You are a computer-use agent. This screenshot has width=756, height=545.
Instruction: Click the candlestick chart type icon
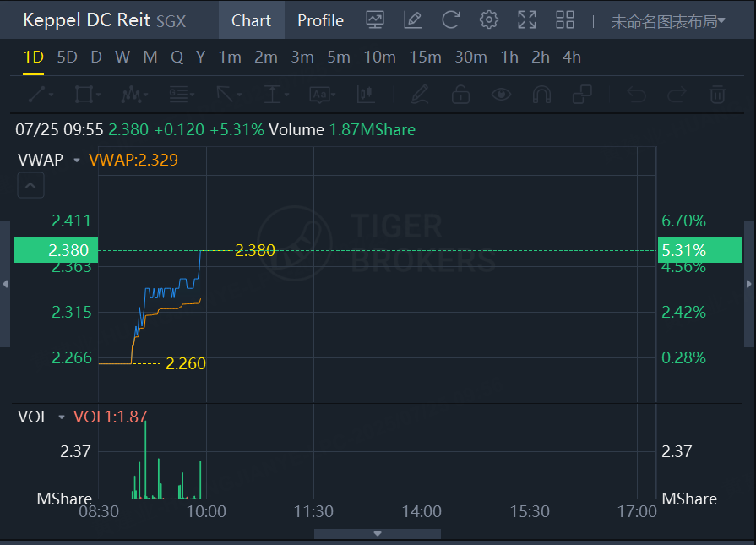pyautogui.click(x=366, y=95)
